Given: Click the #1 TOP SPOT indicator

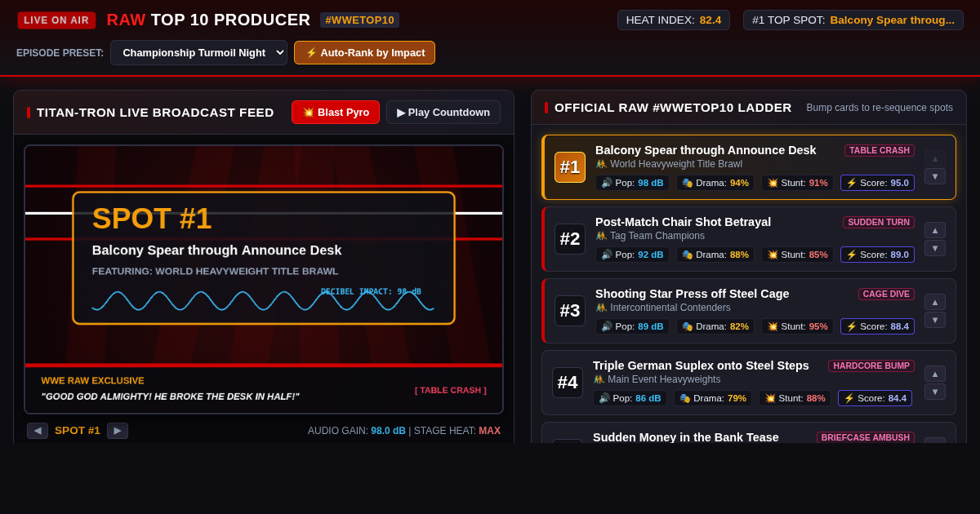Looking at the screenshot, I should pos(853,20).
